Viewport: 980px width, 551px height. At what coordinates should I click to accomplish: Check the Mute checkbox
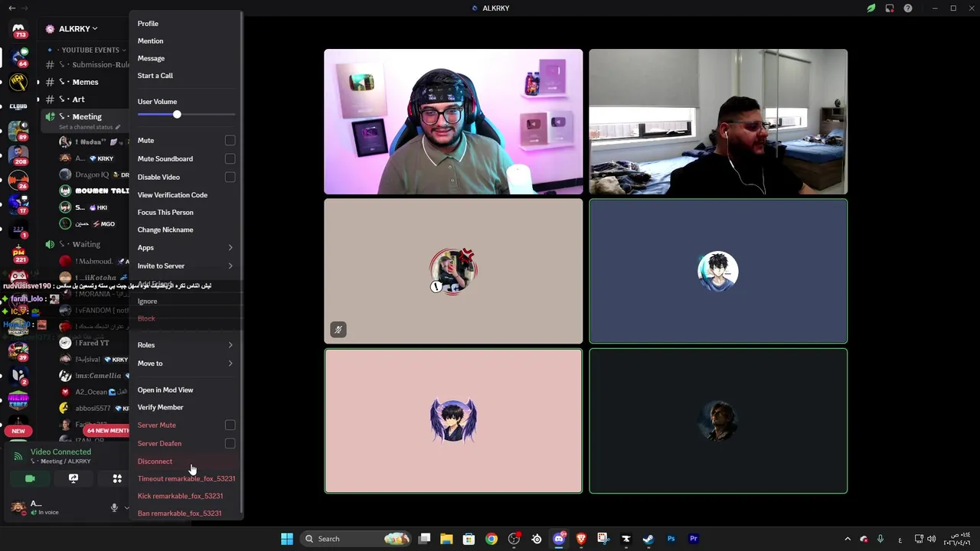tap(230, 141)
